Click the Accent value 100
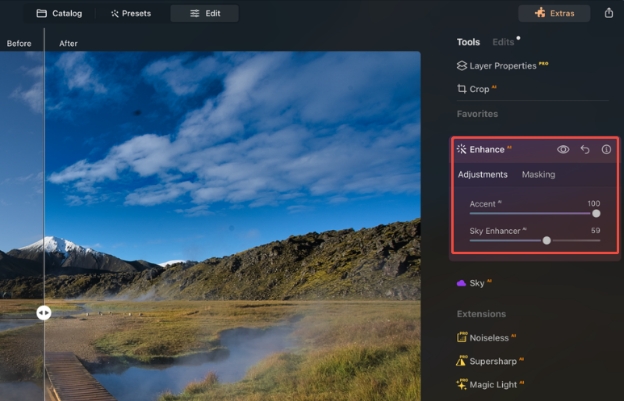624x401 pixels. [594, 204]
